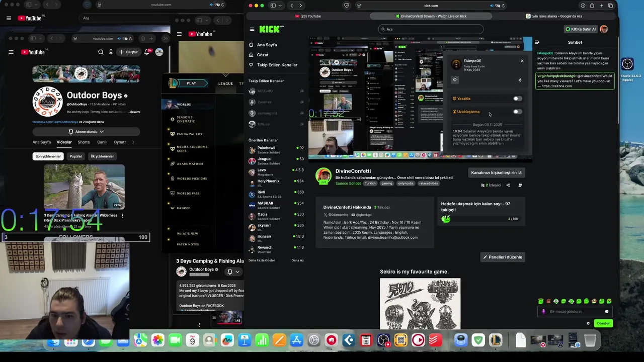
Task: Open Kick profile avatar menu
Action: tap(604, 29)
